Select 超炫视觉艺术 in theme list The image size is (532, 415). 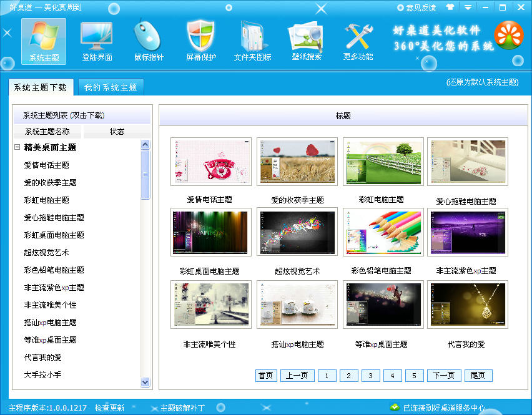(x=46, y=253)
